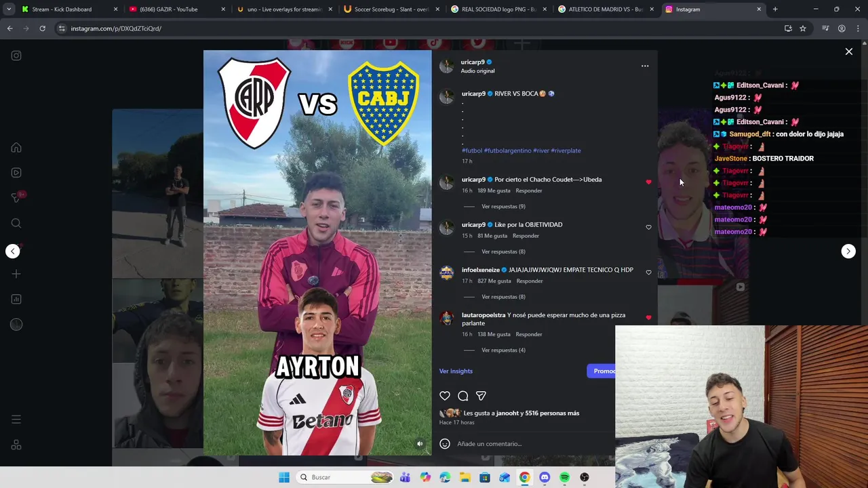Open profile avatar in Instagram sidebar
Image resolution: width=868 pixels, height=488 pixels.
click(x=16, y=324)
